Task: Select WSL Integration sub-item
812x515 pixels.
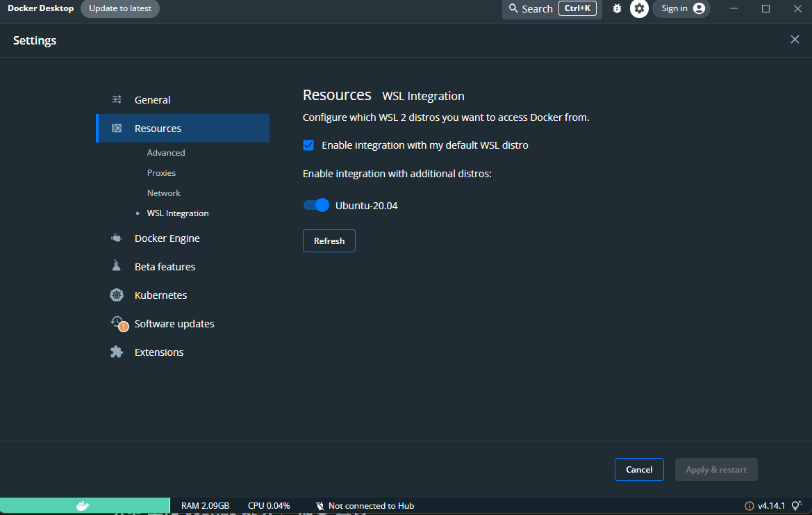Action: (x=178, y=213)
